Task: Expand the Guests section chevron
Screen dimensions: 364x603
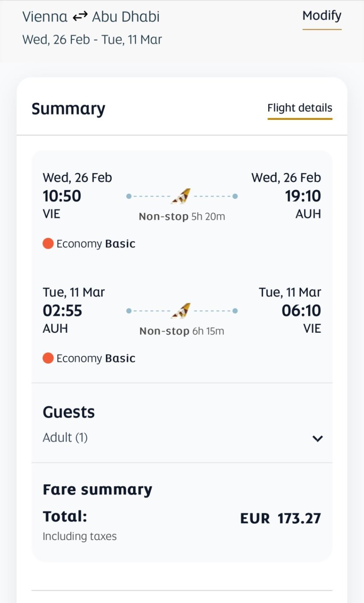Action: click(x=317, y=438)
